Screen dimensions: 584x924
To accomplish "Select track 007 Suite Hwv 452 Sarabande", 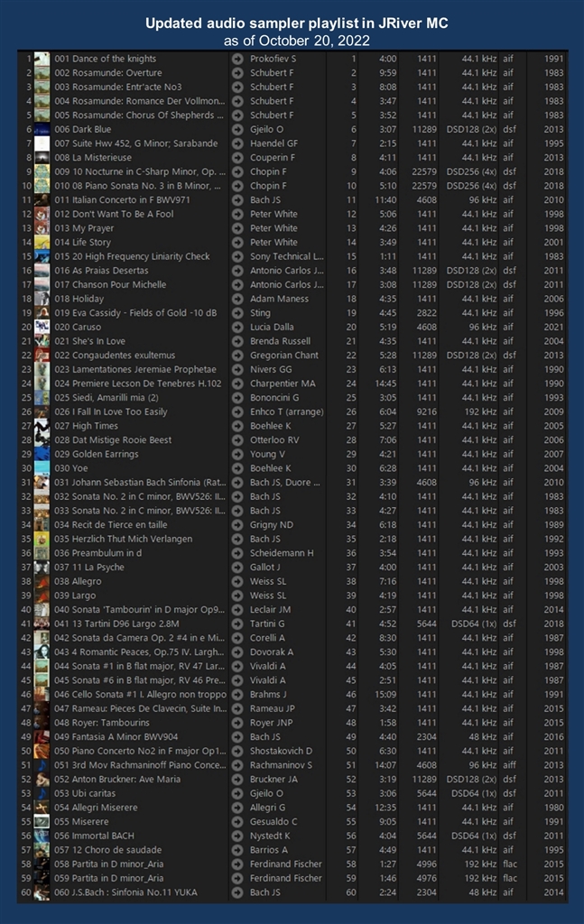I will (136, 143).
